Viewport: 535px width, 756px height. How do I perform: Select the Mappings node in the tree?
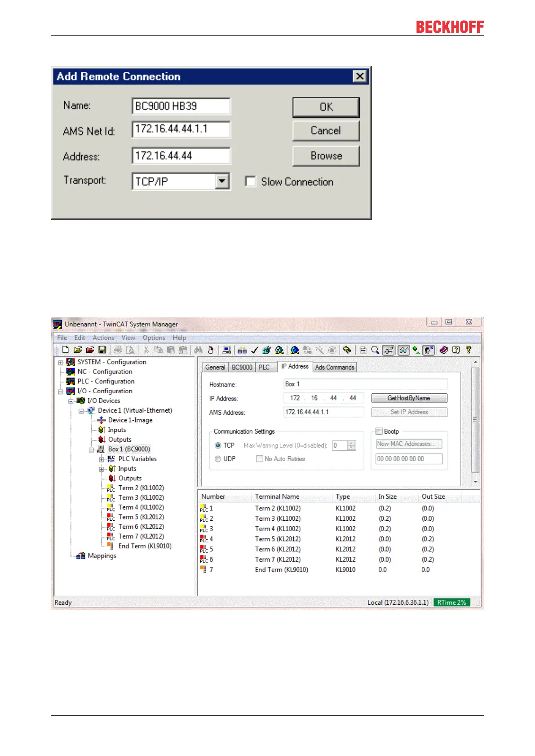tap(102, 556)
